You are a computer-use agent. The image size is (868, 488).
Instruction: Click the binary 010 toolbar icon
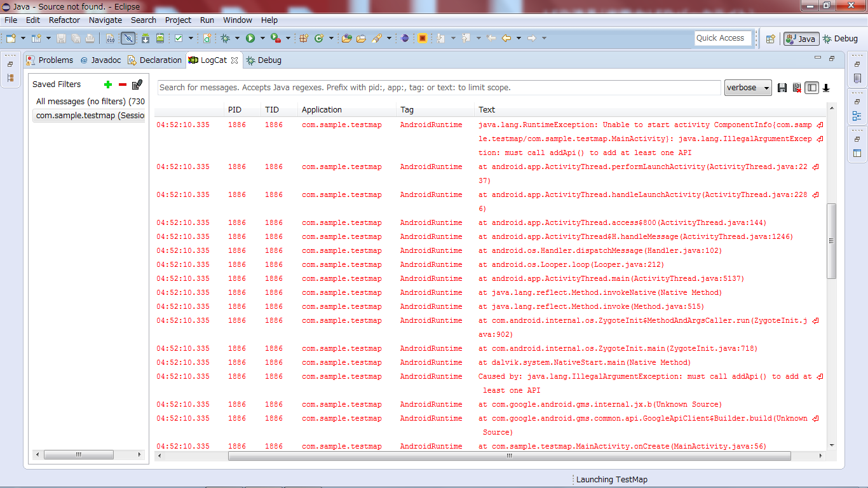pyautogui.click(x=111, y=38)
